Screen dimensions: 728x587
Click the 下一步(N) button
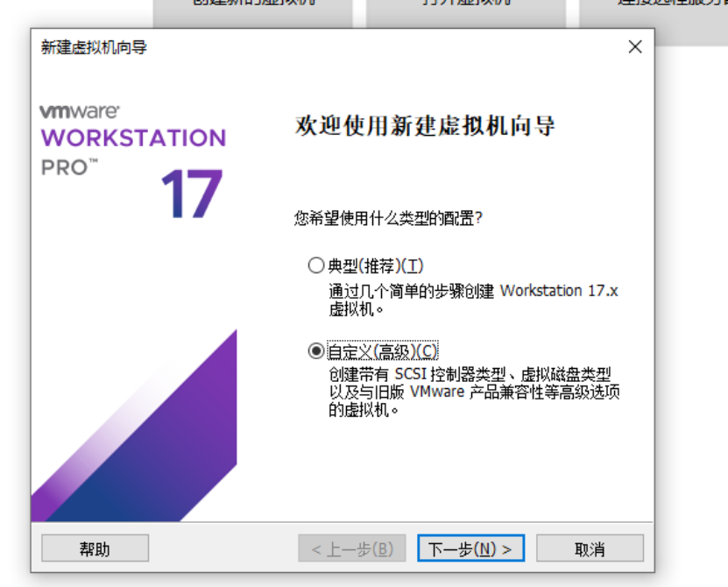pyautogui.click(x=470, y=548)
